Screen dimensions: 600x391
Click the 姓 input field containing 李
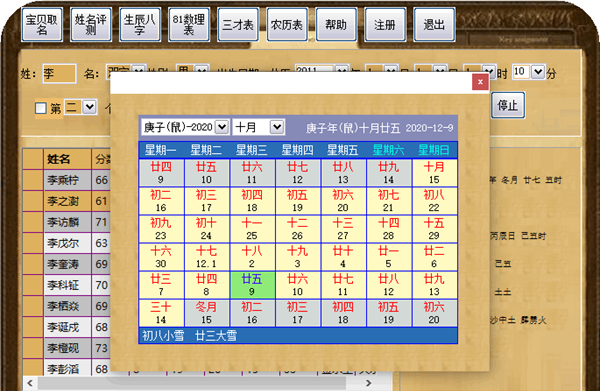pos(59,73)
